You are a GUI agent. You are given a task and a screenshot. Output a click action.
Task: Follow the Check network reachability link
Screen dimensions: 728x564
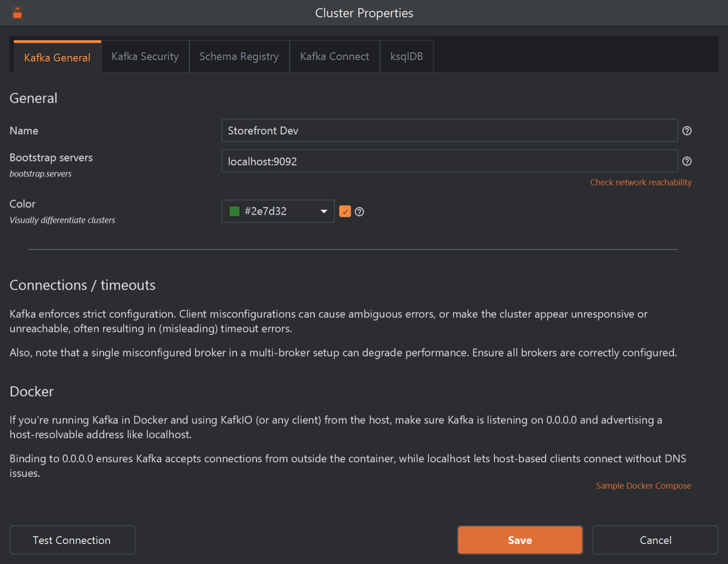641,182
